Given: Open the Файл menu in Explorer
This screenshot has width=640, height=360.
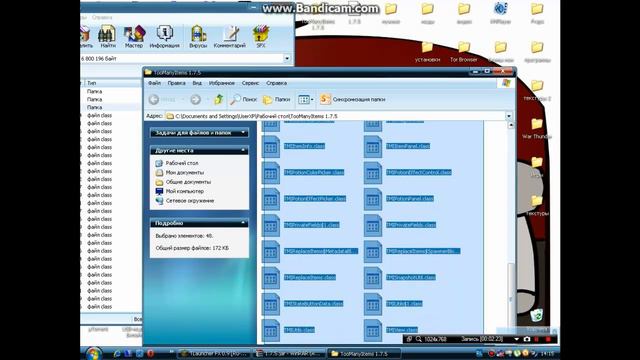Looking at the screenshot, I should (154, 83).
